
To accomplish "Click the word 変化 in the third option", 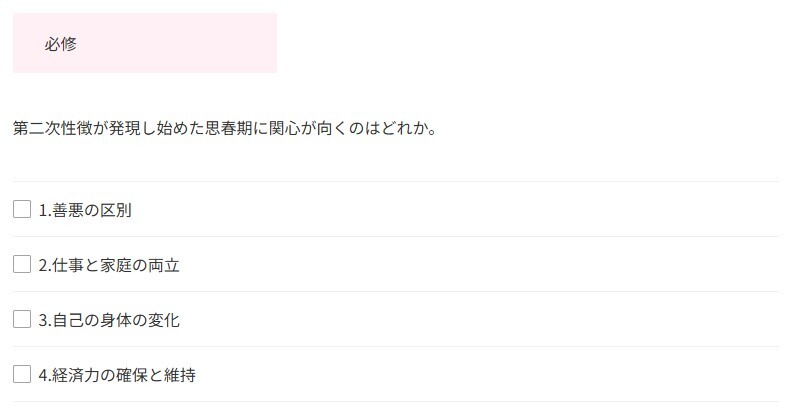I will pos(164,320).
